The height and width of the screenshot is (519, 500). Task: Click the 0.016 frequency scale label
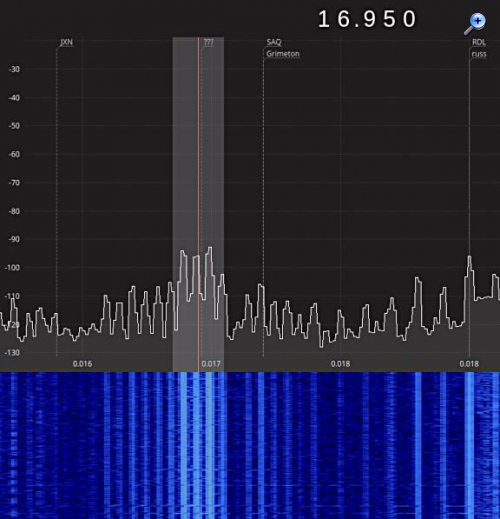tap(82, 364)
